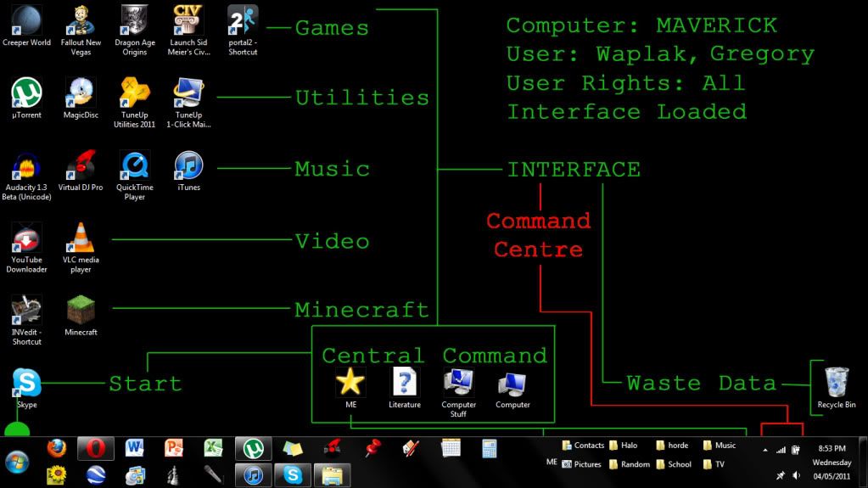The image size is (868, 488).
Task: Click the ME toolbar label on the taskbar
Action: [552, 462]
